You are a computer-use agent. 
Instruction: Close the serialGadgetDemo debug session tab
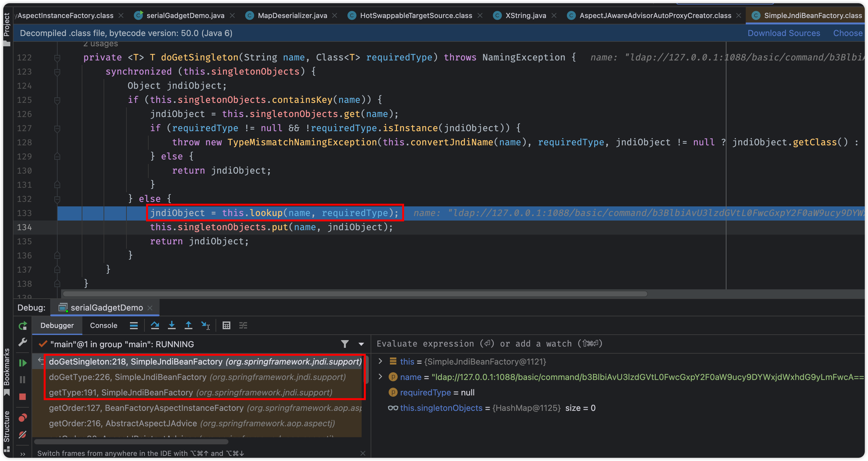click(x=150, y=308)
